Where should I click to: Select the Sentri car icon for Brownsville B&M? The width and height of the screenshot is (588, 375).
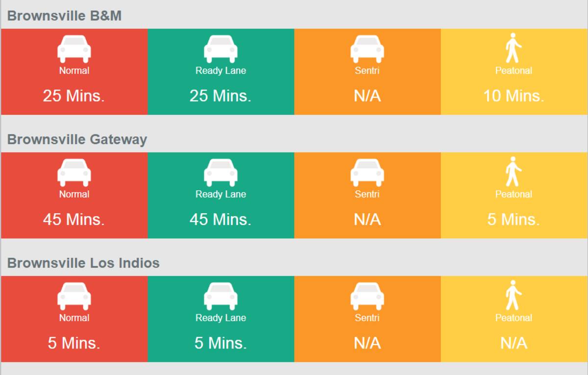click(x=367, y=49)
